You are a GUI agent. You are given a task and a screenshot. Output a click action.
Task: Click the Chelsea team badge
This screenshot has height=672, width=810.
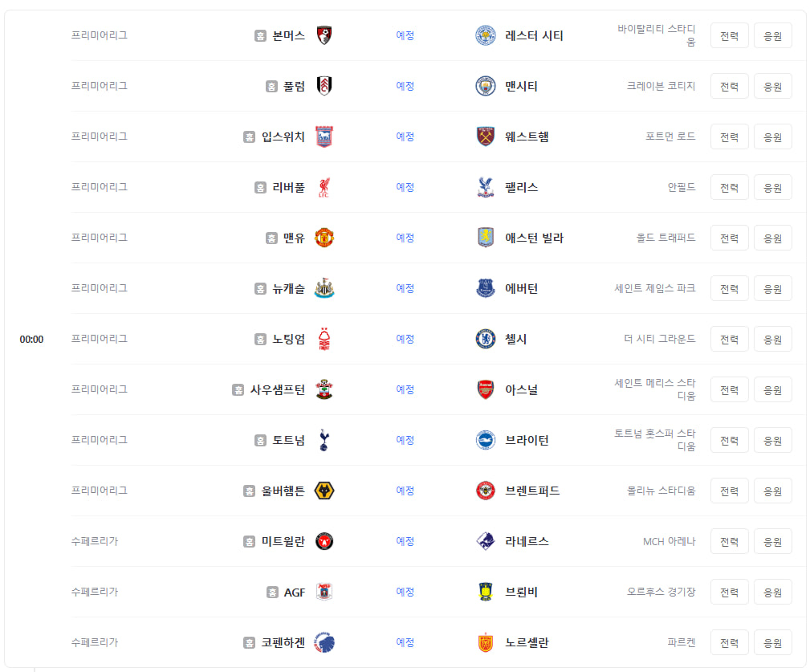(x=485, y=340)
